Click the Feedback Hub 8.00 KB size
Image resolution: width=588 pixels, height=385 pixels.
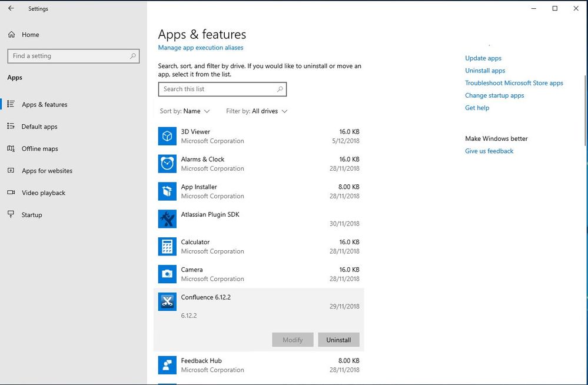[x=349, y=361]
